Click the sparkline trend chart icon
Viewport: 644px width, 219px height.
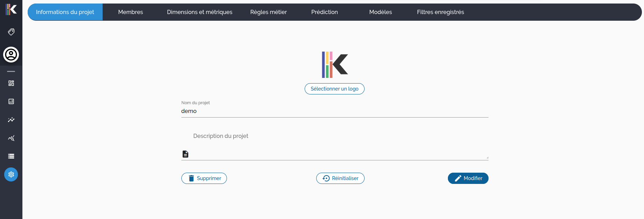click(x=11, y=120)
